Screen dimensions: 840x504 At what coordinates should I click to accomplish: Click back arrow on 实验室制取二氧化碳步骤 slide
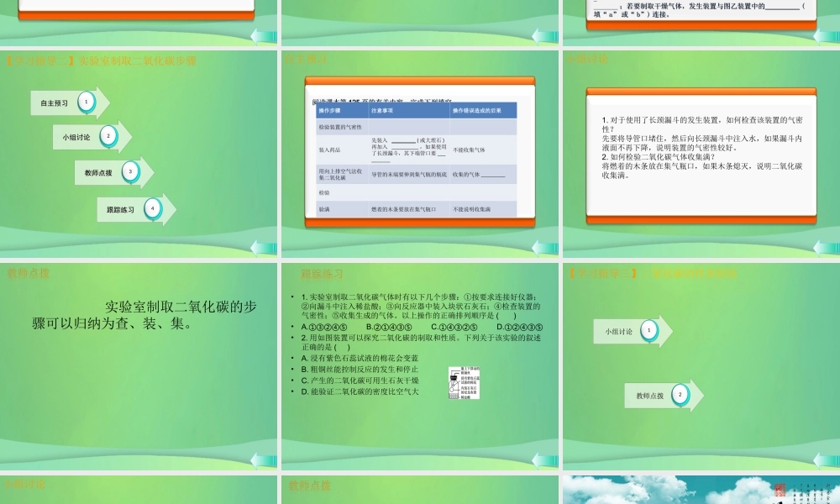pyautogui.click(x=264, y=248)
